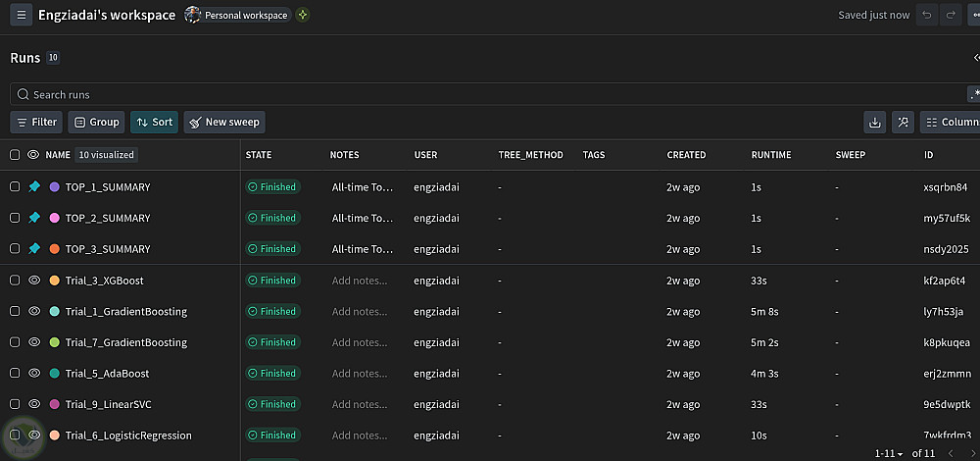The image size is (980, 461).
Task: Check the select-all runs checkbox
Action: click(x=15, y=155)
